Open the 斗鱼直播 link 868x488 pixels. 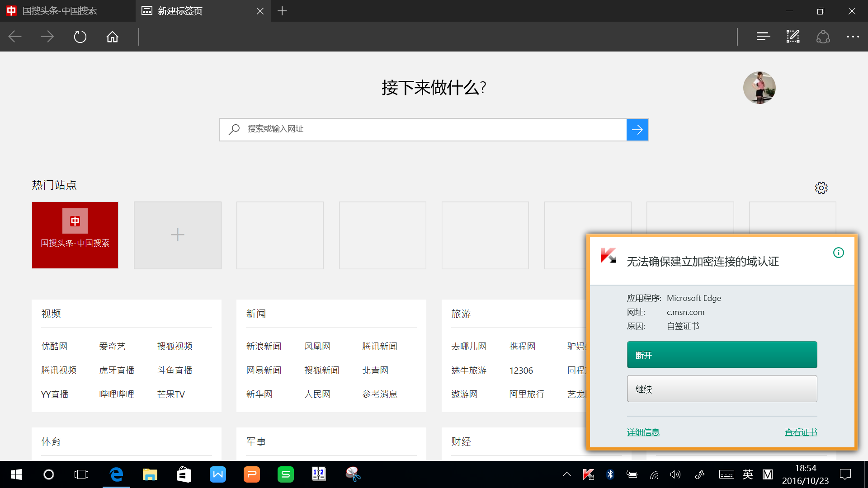coord(175,370)
